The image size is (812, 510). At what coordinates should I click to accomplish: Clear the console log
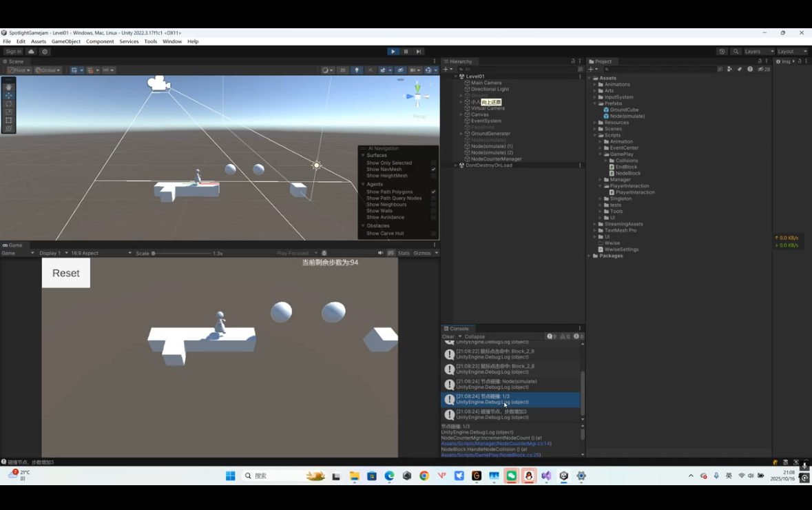coord(448,337)
